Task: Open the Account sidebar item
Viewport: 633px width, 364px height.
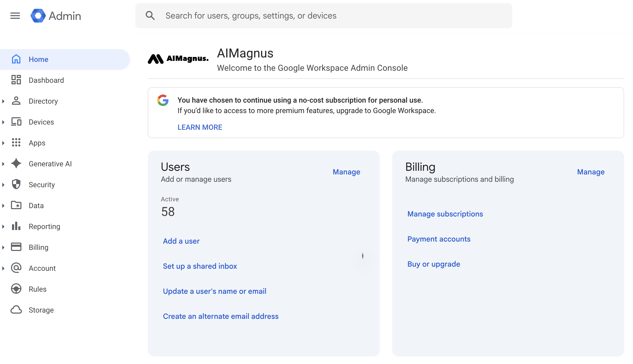Action: [x=42, y=268]
